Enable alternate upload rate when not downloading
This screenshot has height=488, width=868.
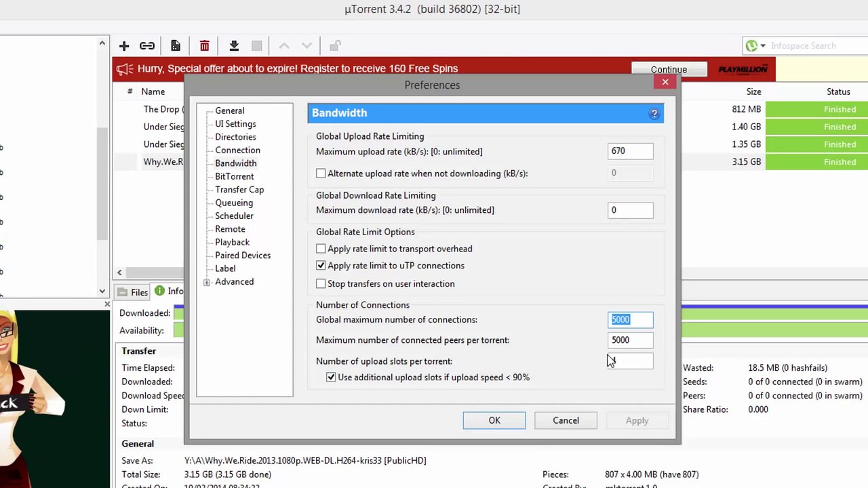pyautogui.click(x=321, y=174)
